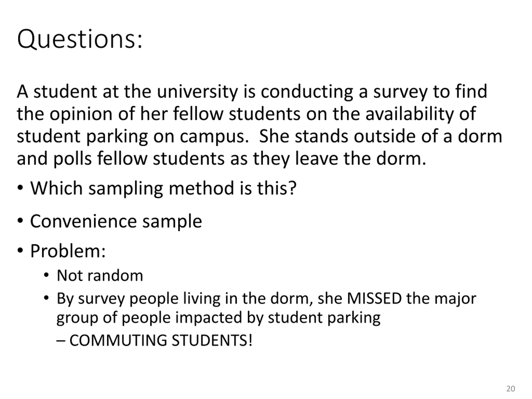Image resolution: width=532 pixels, height=399 pixels.
Task: Click the bullet point before "Convenience sample"
Action: point(20,220)
